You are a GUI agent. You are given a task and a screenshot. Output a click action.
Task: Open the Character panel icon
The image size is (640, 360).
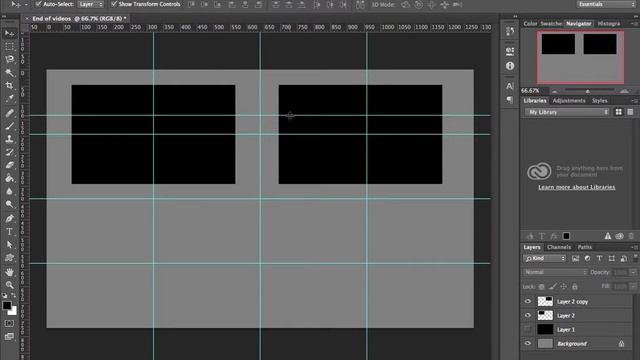coord(510,86)
